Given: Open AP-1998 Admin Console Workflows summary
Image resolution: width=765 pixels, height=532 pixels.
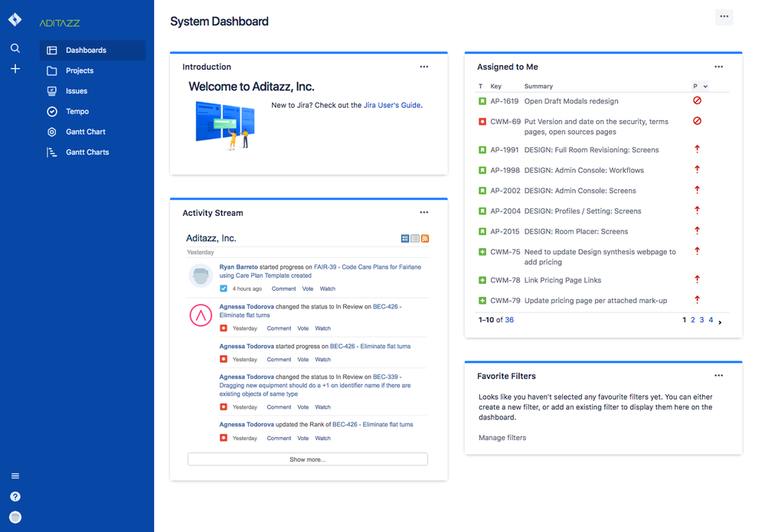Looking at the screenshot, I should [584, 171].
